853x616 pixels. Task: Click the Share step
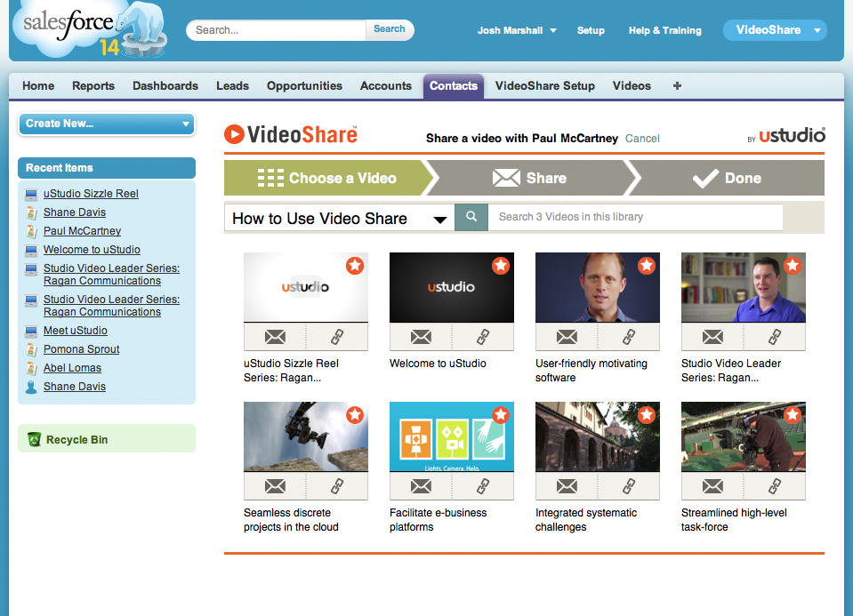(529, 178)
